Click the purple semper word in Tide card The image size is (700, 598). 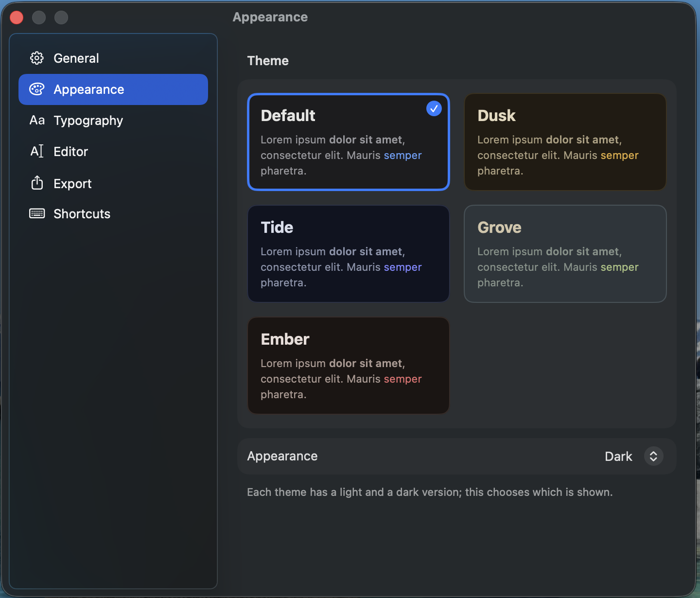402,267
